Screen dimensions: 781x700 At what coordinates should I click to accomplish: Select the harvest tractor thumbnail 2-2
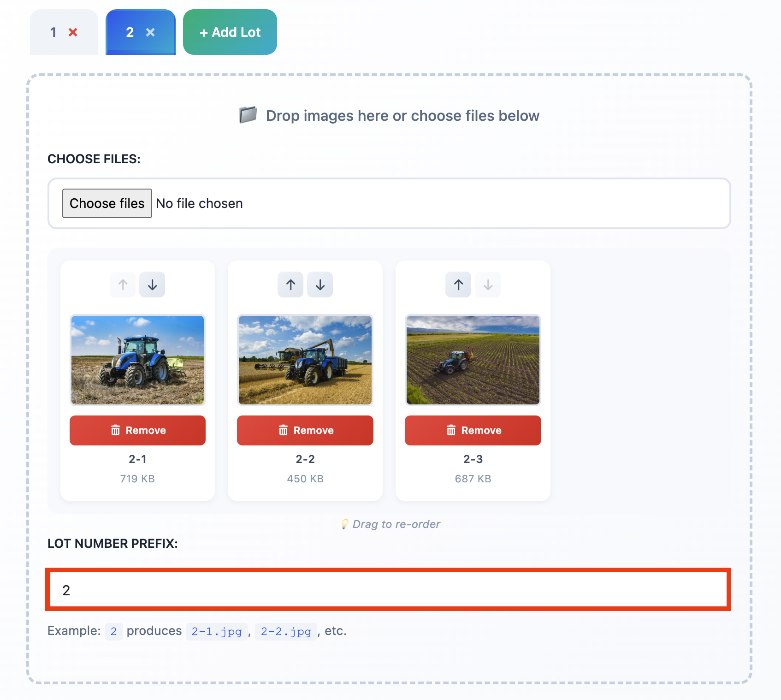(305, 360)
